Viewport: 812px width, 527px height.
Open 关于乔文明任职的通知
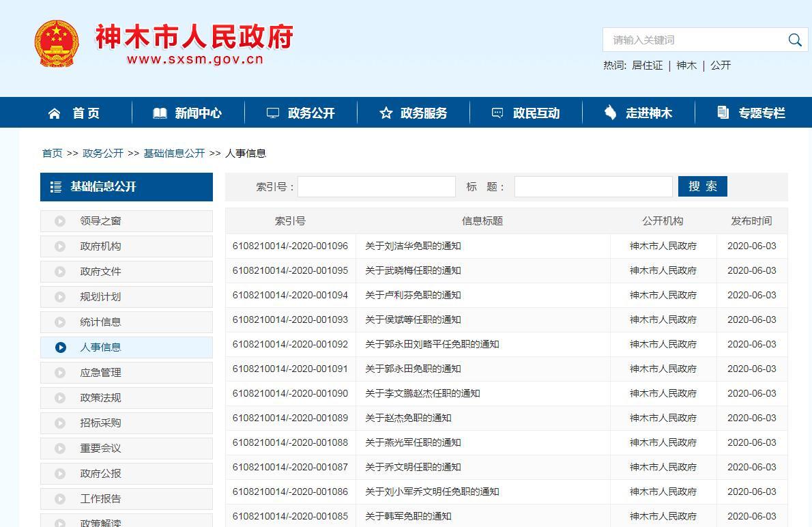[x=414, y=468]
